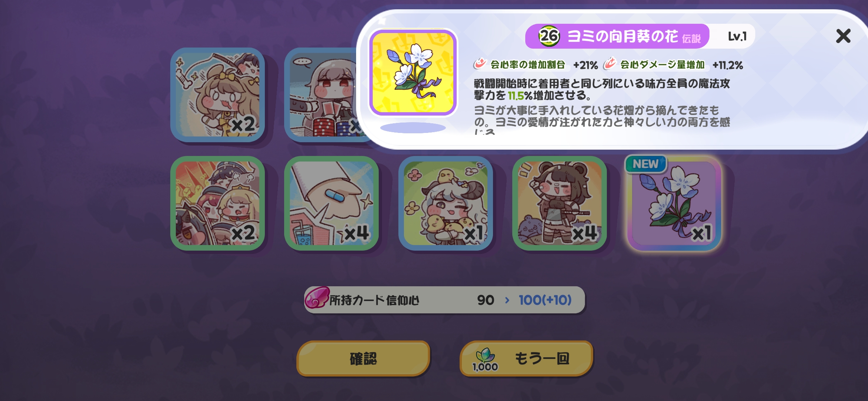
Task: Select the crowned princess crowd card
Action: pos(217,203)
